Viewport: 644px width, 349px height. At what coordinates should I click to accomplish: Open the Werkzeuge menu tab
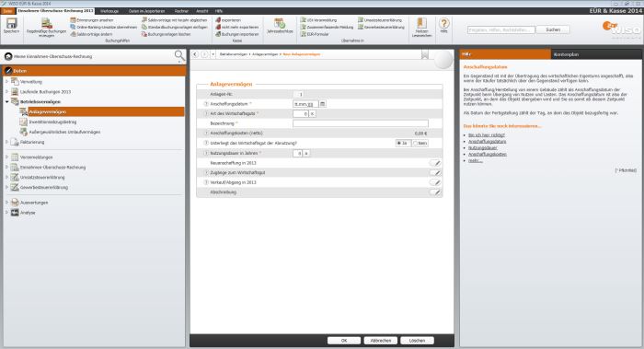[x=109, y=11]
